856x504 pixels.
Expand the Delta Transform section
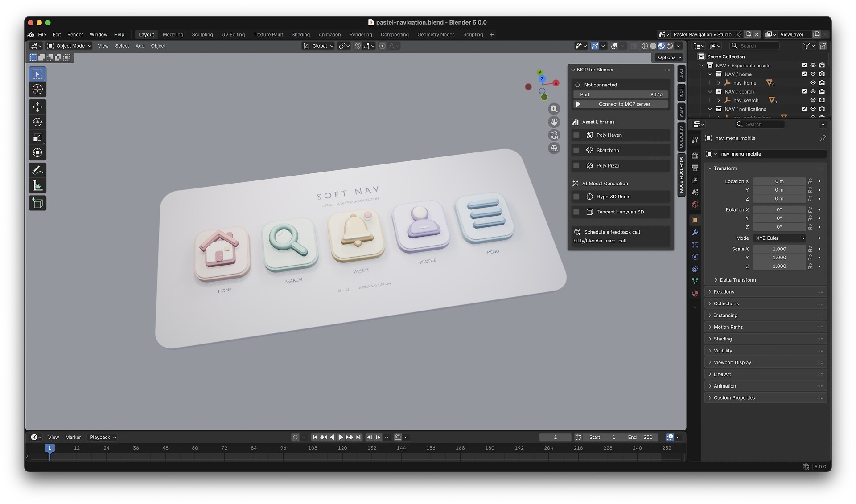click(737, 280)
